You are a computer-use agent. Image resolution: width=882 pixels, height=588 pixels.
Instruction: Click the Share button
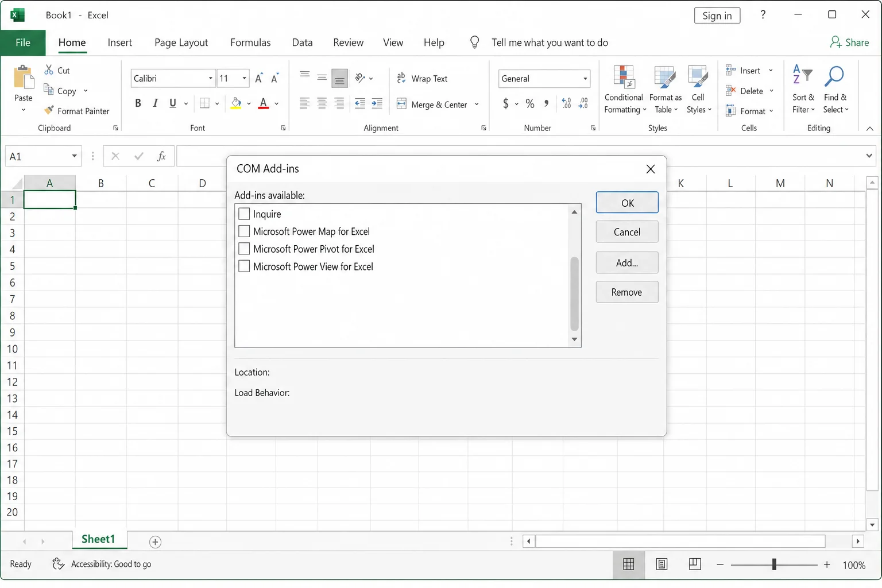pyautogui.click(x=849, y=42)
